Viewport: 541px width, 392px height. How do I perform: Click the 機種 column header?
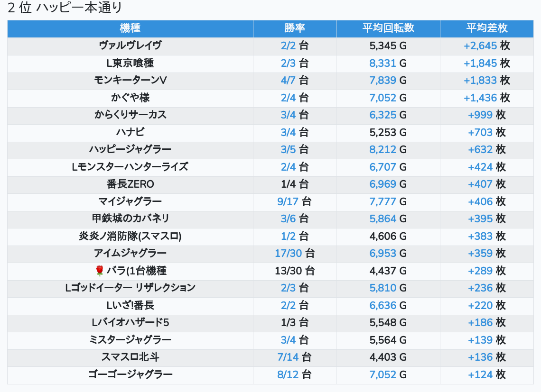130,28
